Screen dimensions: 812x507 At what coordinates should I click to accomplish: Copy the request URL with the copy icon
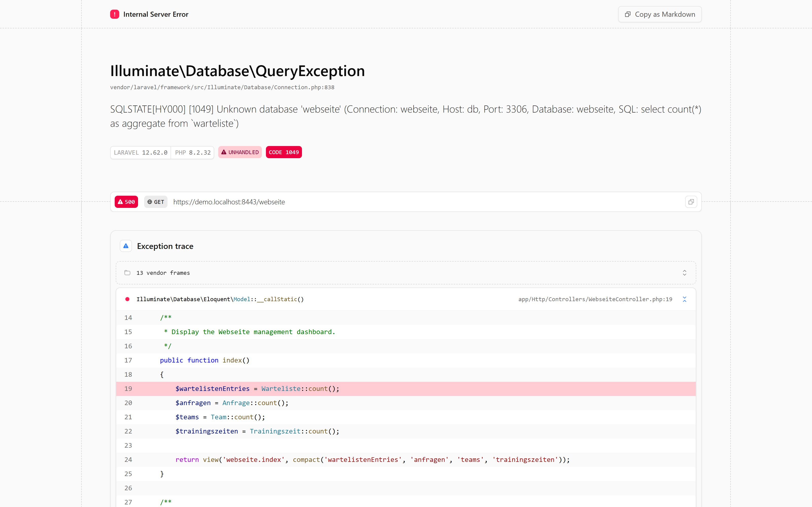[691, 202]
